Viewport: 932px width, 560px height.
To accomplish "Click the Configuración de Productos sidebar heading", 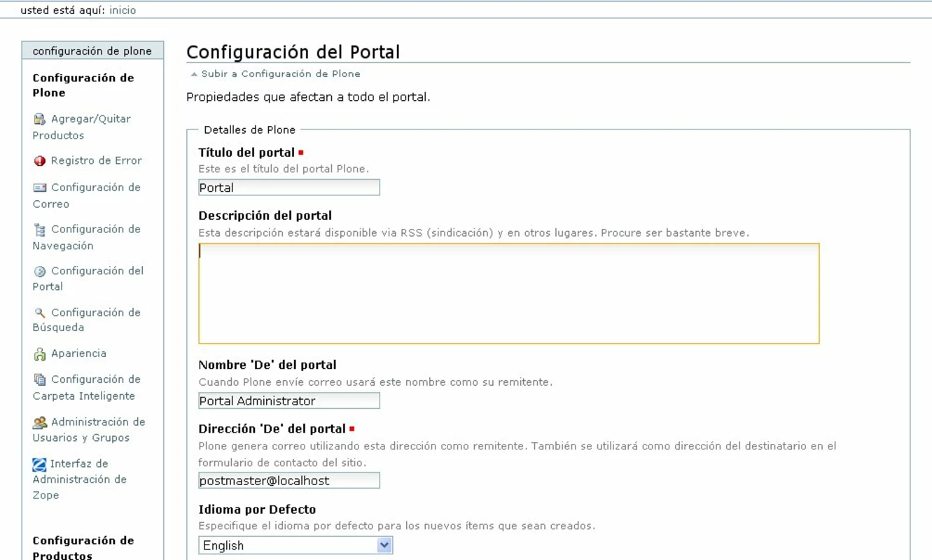I will [x=83, y=548].
